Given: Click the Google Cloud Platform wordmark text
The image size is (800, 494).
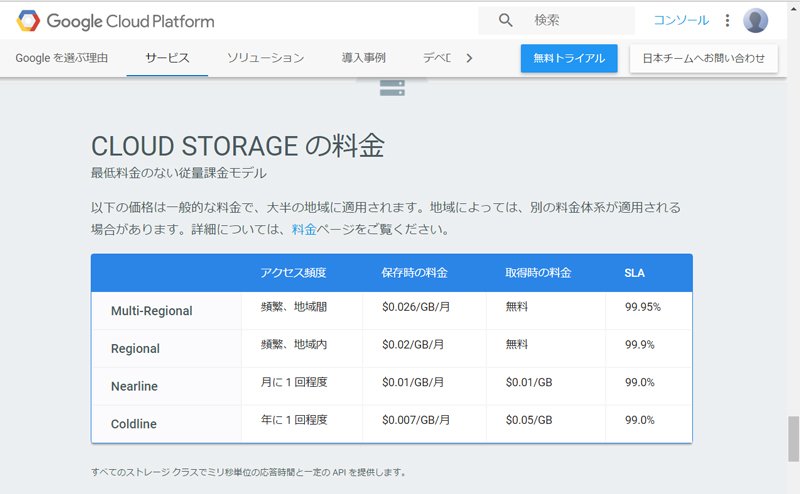Looking at the screenshot, I should (x=131, y=21).
